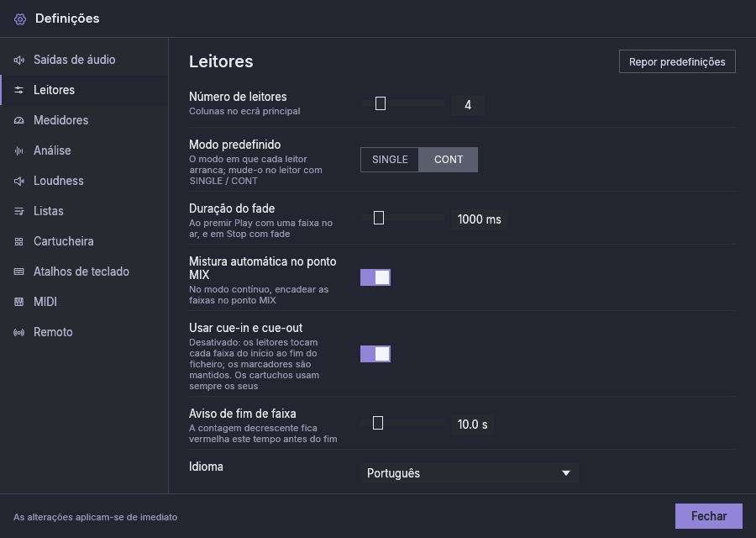Click the 10.0 s warning value field
Viewport: 756px width, 538px height.
point(472,425)
